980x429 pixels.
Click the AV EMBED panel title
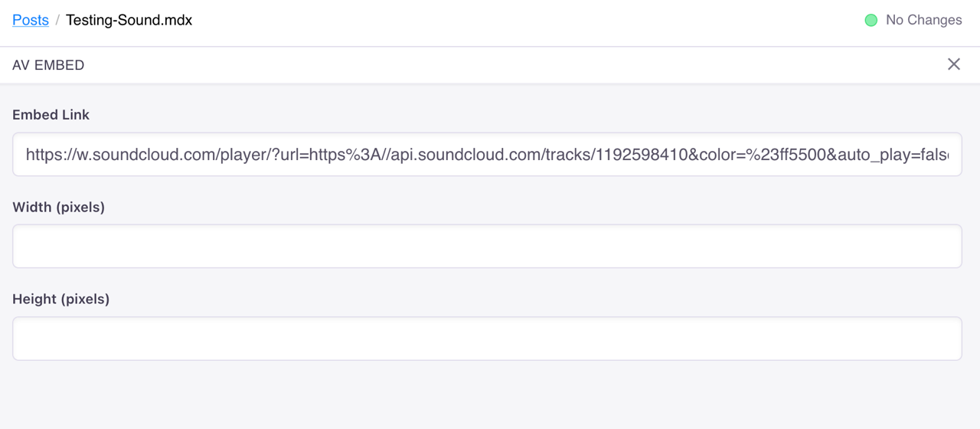click(x=48, y=65)
